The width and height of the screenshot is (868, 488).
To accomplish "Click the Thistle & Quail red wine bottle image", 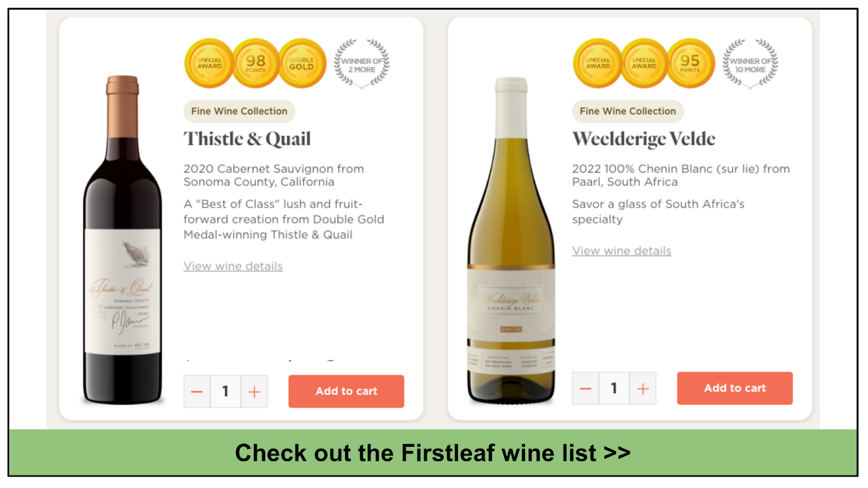I will 123,240.
